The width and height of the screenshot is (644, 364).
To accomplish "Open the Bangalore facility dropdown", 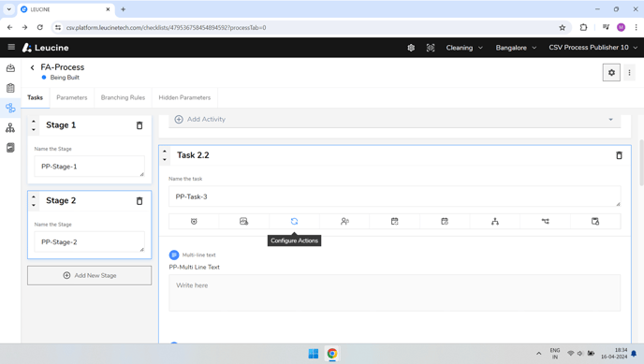I will (516, 48).
